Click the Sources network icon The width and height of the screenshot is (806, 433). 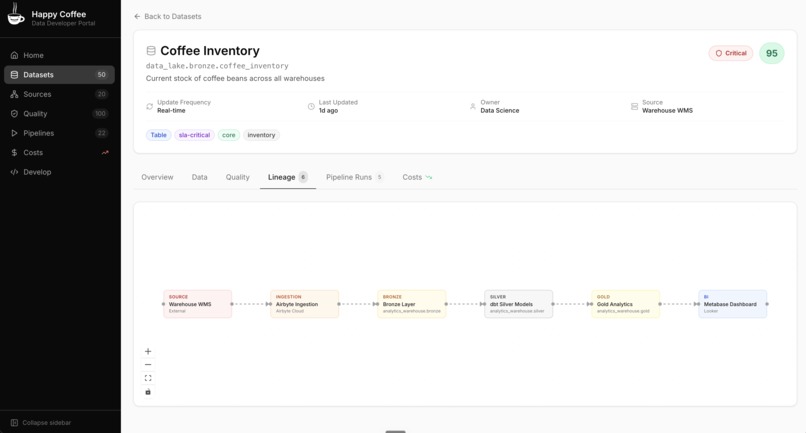pyautogui.click(x=14, y=94)
